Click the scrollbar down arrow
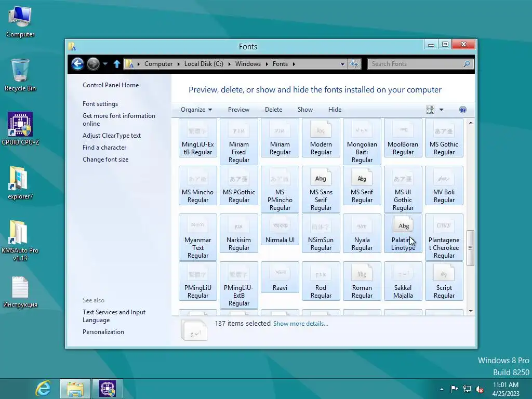This screenshot has height=399, width=532. point(470,311)
